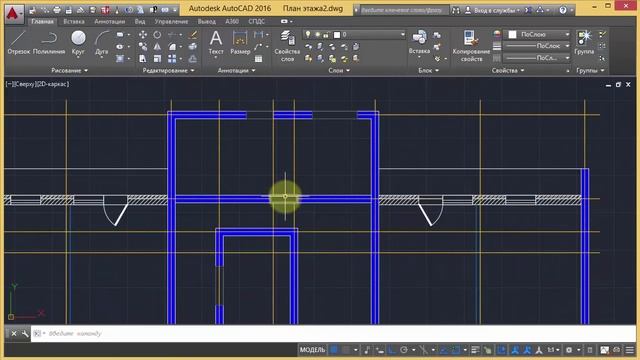640x360 pixels.
Task: Toggle grid display in status bar
Action: point(334,350)
